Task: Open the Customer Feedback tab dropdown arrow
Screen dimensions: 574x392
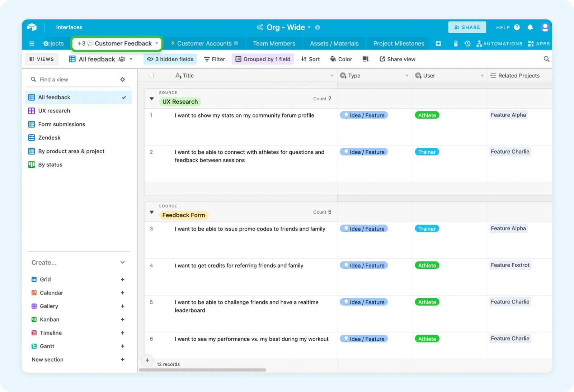Action: pos(157,43)
